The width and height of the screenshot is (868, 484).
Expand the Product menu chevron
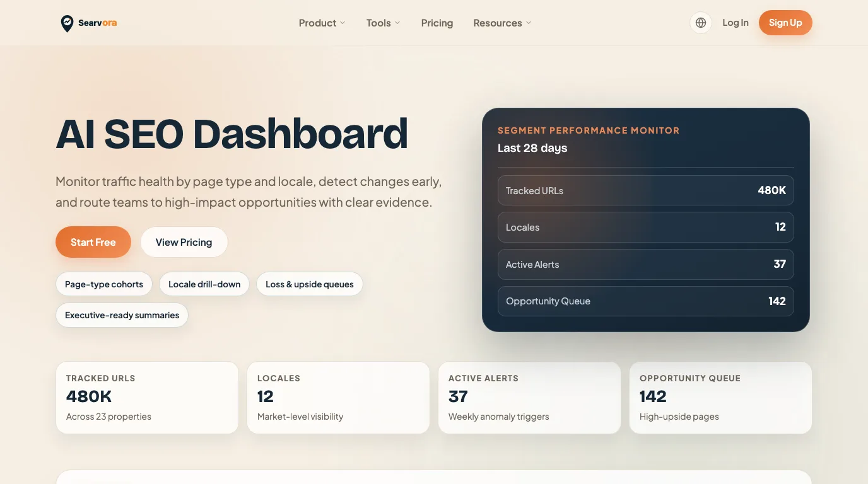343,23
